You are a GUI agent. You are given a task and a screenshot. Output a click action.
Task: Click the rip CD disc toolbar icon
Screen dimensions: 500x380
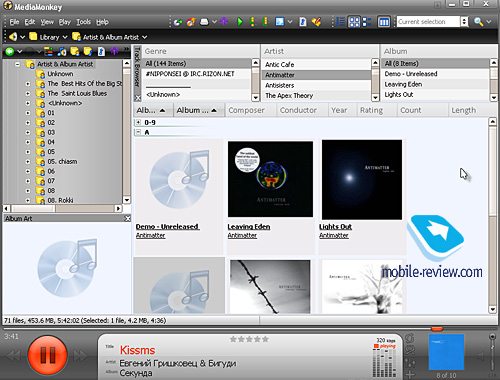[x=178, y=22]
